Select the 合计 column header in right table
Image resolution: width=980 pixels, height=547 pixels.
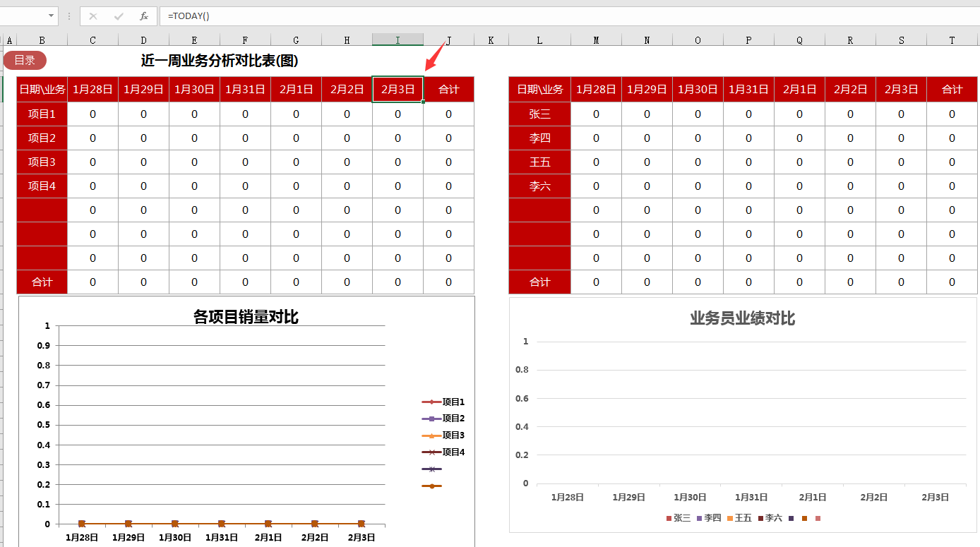pyautogui.click(x=952, y=90)
